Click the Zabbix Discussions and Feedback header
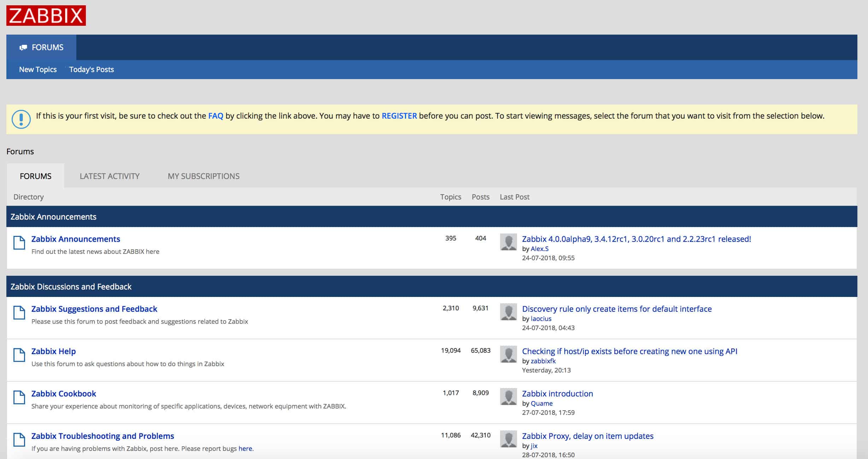 coord(432,286)
